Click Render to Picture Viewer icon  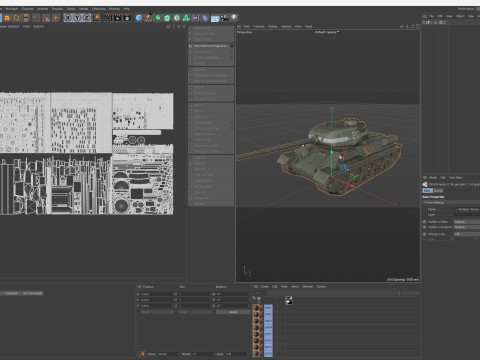117,18
